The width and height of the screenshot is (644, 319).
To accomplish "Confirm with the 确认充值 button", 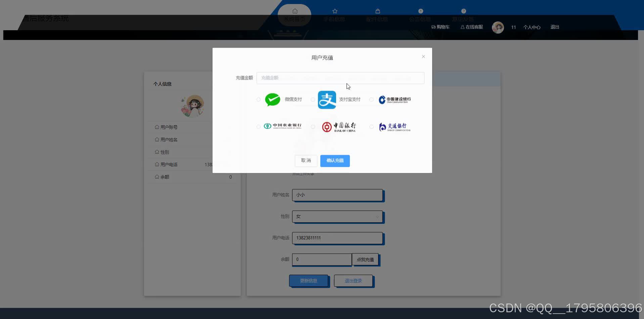I will [x=335, y=161].
